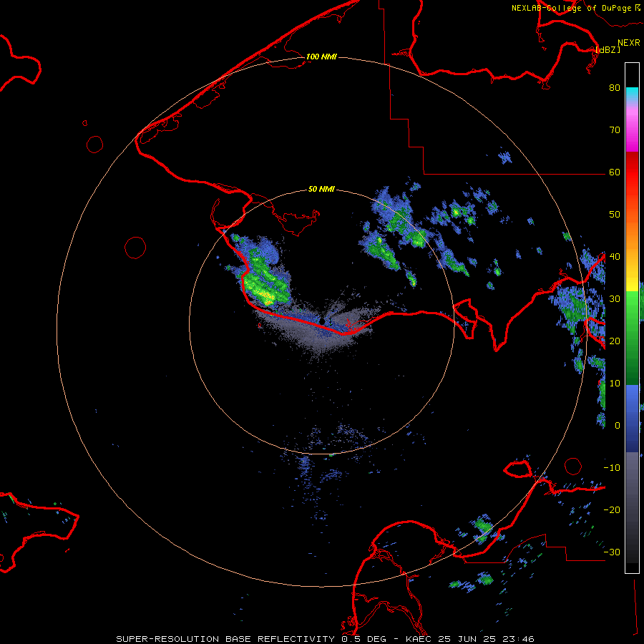Click the 60 value on the dBZ scale
Screen dimensions: 644x644
(615, 172)
